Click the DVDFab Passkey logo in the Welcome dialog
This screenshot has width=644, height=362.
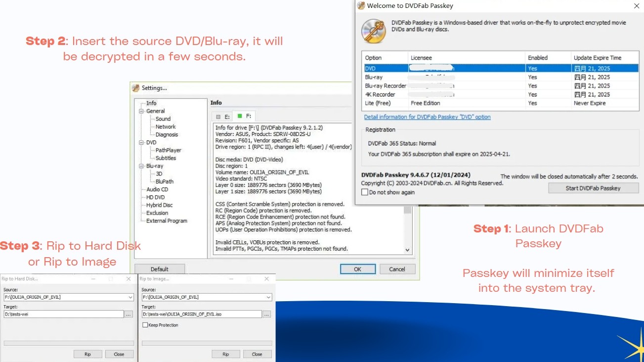373,31
